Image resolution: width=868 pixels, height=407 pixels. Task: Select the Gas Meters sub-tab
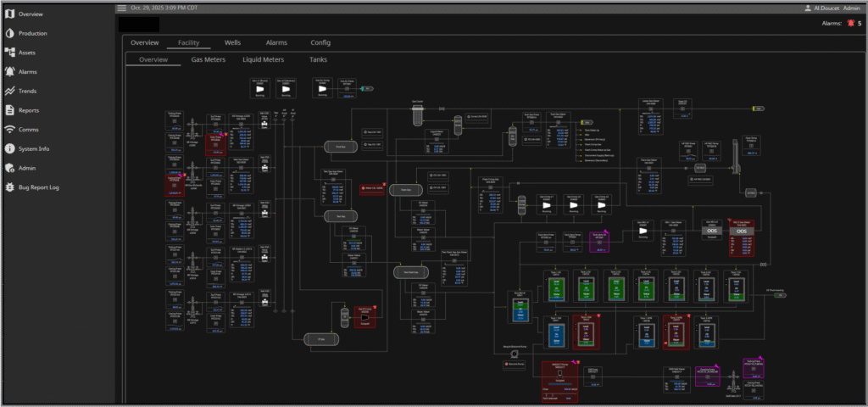click(x=208, y=59)
